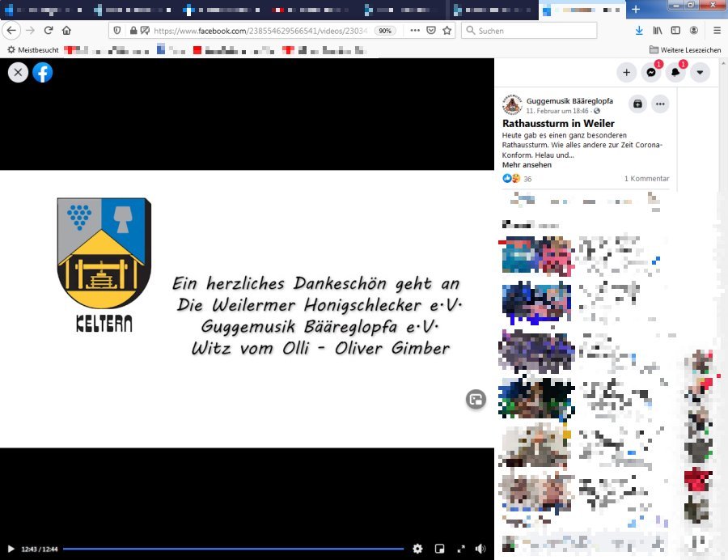
Task: Select the first related video thumbnail
Action: coord(537,255)
